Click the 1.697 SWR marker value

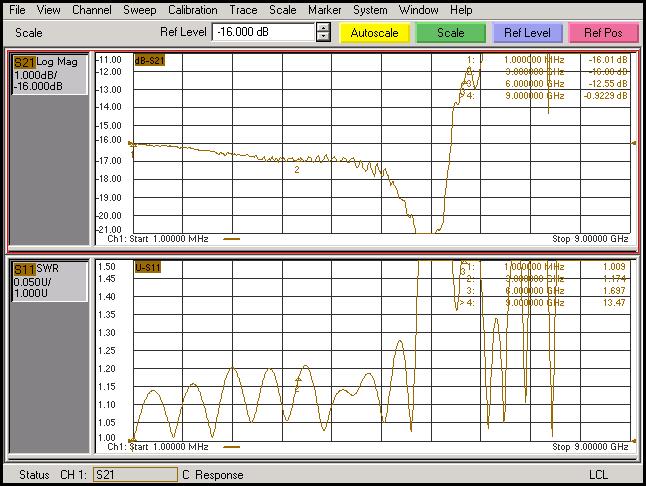[x=614, y=290]
